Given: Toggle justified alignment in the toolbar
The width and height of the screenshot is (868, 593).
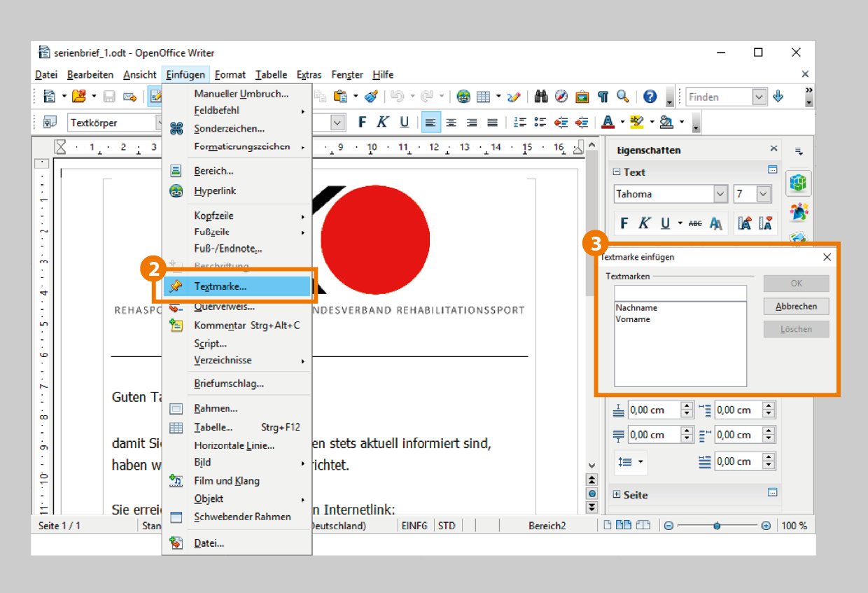Looking at the screenshot, I should pos(492,123).
